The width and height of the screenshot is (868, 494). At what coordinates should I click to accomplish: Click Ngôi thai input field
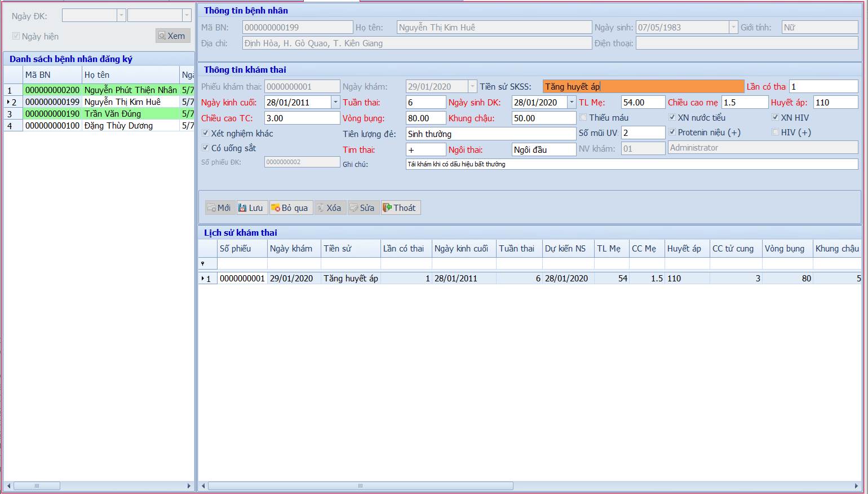[544, 149]
